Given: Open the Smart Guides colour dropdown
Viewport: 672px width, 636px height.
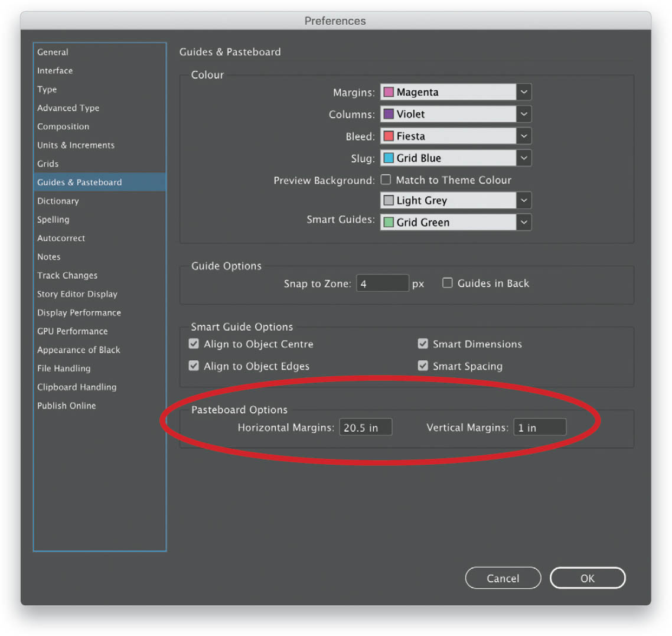Looking at the screenshot, I should pyautogui.click(x=523, y=222).
